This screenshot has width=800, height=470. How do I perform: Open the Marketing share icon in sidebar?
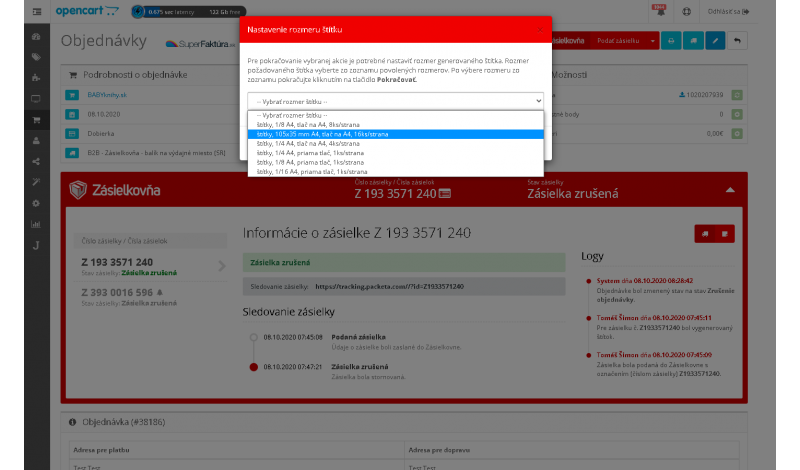tap(36, 162)
